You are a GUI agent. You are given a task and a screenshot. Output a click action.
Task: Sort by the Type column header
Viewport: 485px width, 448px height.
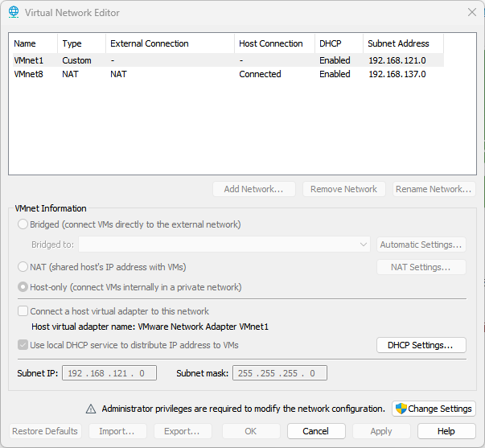82,43
